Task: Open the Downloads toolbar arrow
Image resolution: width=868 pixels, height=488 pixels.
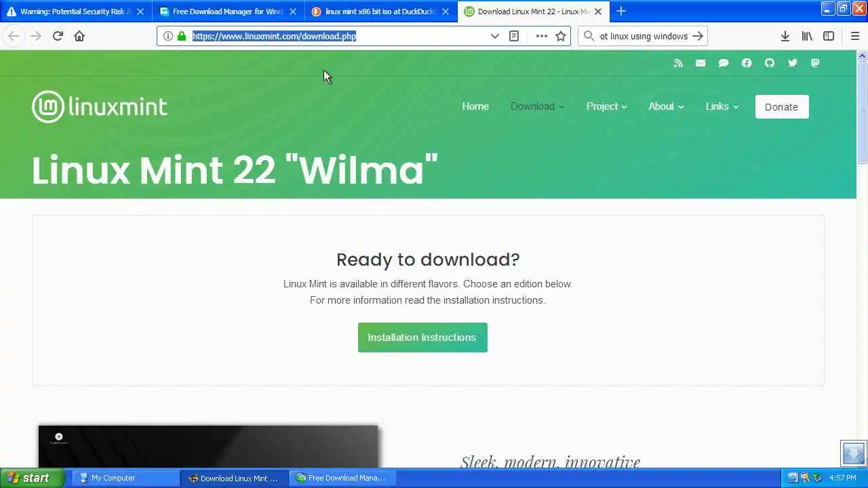Action: click(785, 36)
